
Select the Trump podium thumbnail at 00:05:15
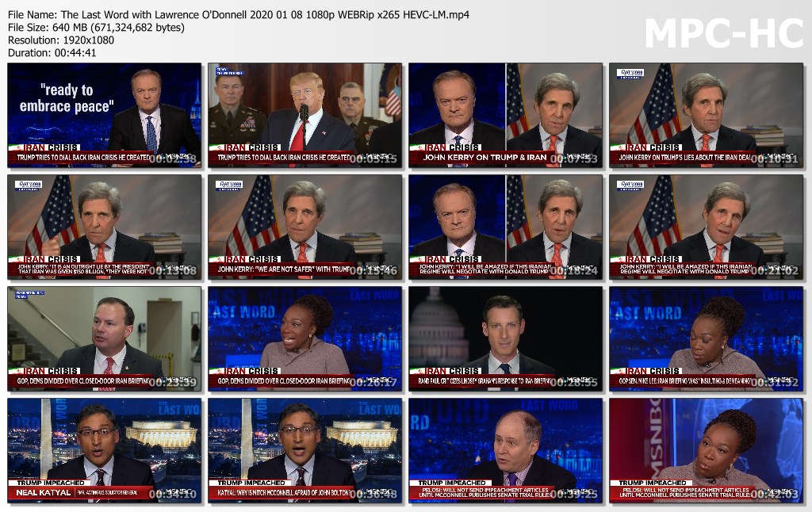(x=304, y=115)
